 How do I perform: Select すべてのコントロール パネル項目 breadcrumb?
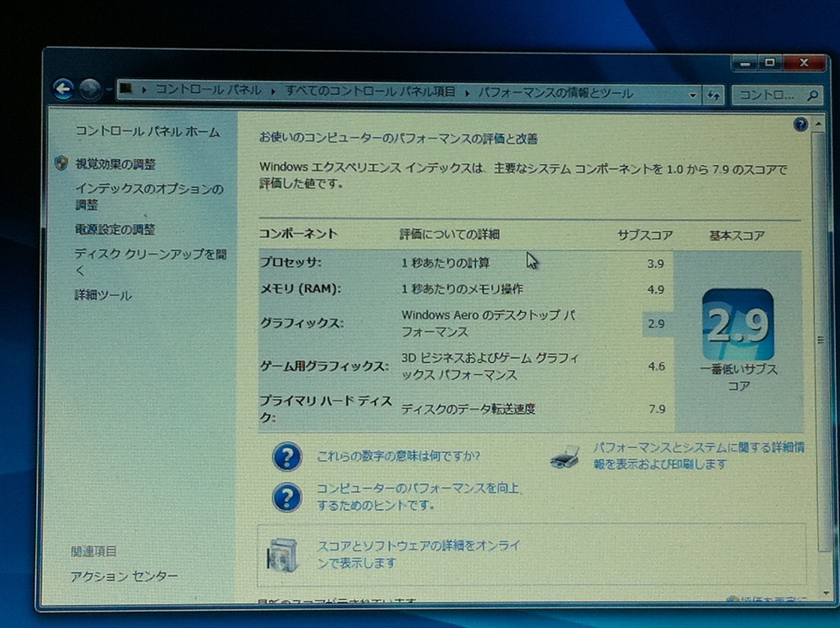[x=370, y=92]
